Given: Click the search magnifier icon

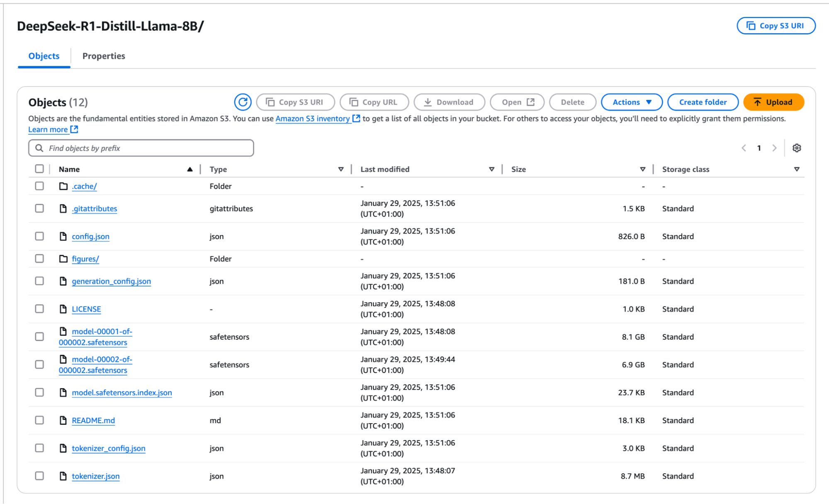Looking at the screenshot, I should click(39, 148).
